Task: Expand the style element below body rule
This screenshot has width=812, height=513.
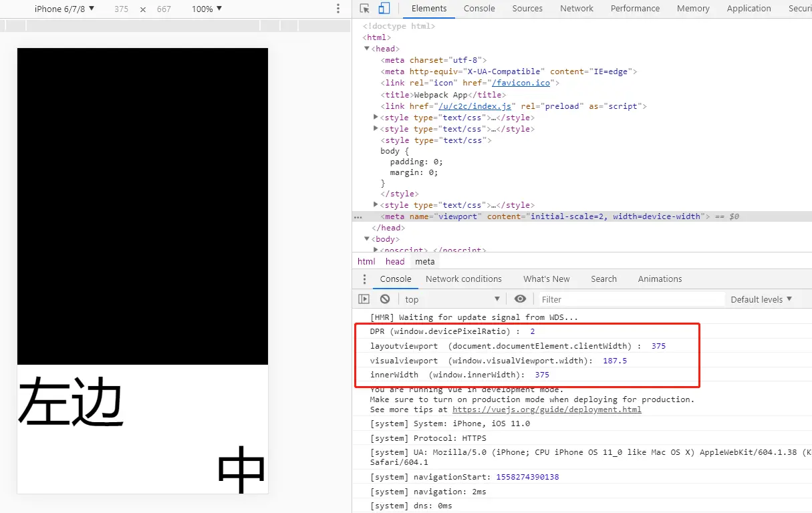Action: pyautogui.click(x=376, y=205)
